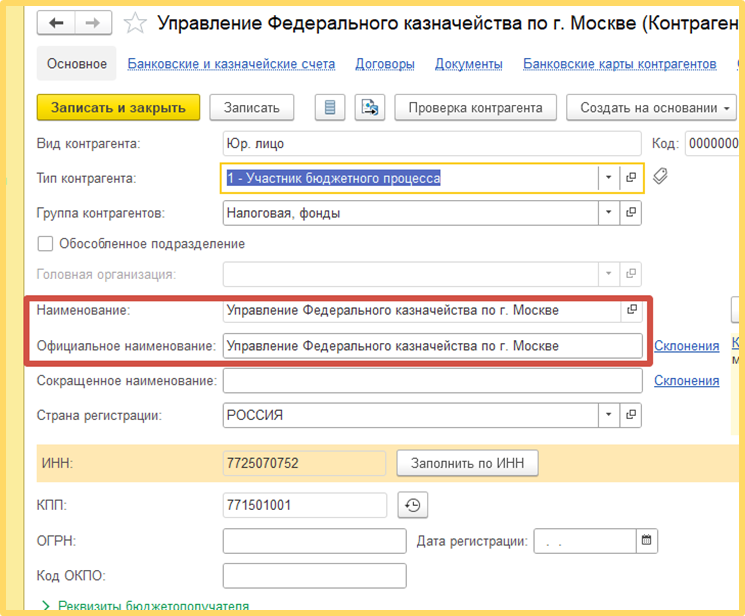Toggle the Обособленное подразделение checkbox
The image size is (745, 616).
click(x=45, y=244)
